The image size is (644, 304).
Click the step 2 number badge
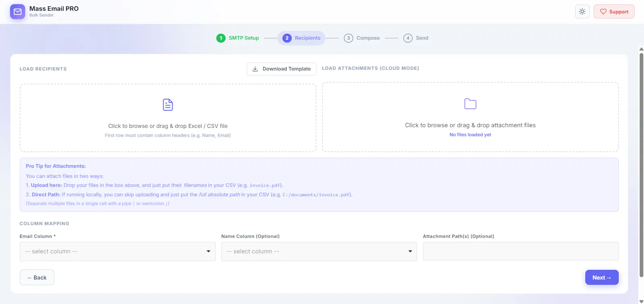click(x=287, y=38)
